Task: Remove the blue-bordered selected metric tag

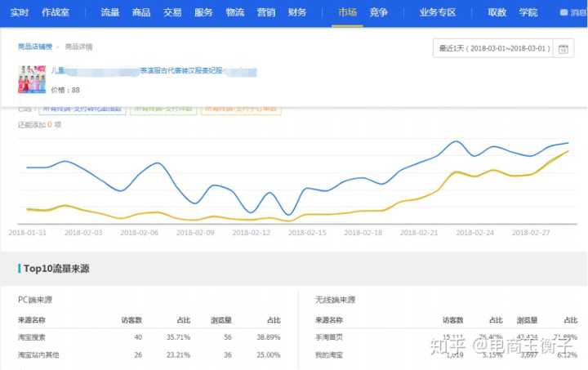Action: coord(82,109)
